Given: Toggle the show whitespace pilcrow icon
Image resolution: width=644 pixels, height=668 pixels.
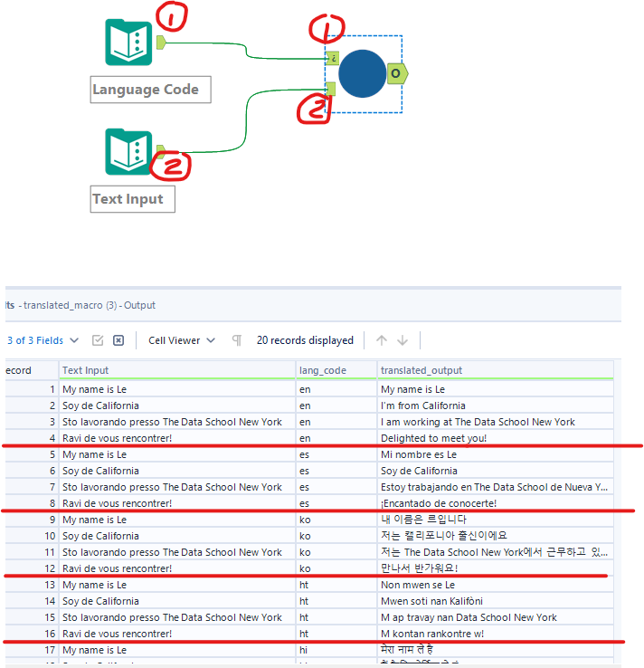Looking at the screenshot, I should (x=237, y=340).
